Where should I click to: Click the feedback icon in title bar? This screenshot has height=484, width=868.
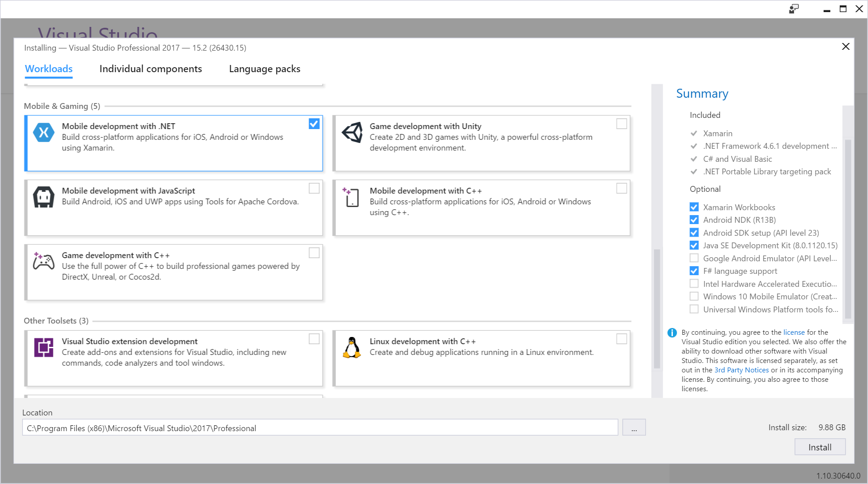coord(794,9)
